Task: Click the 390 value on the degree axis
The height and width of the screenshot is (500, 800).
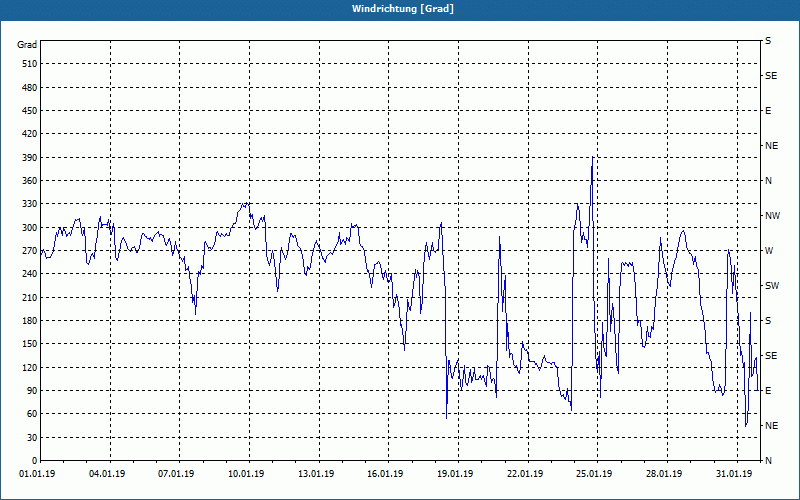Action: [30, 158]
